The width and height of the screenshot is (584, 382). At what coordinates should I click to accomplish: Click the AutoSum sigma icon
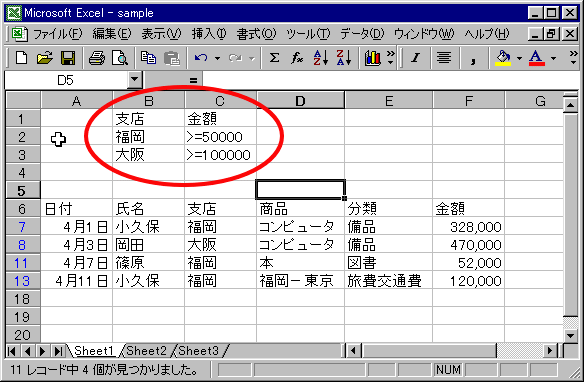pos(274,58)
